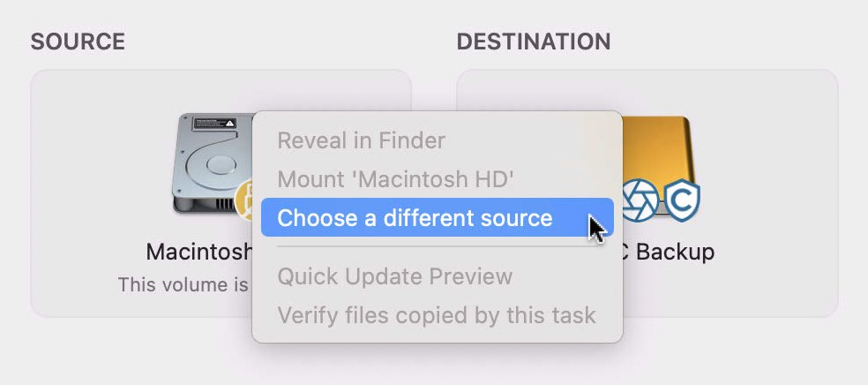The width and height of the screenshot is (868, 385).
Task: Click the CCC shield badge icon
Action: click(x=682, y=200)
